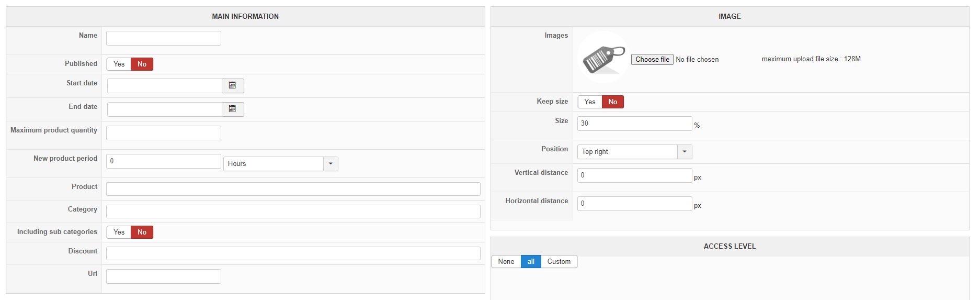Open the Start date calendar picker

233,86
